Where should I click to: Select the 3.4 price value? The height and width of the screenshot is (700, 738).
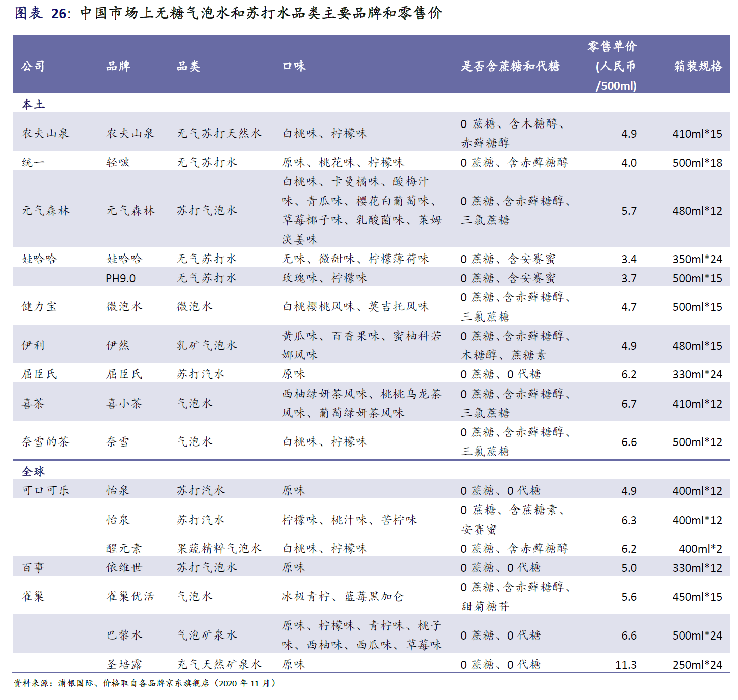(x=629, y=259)
